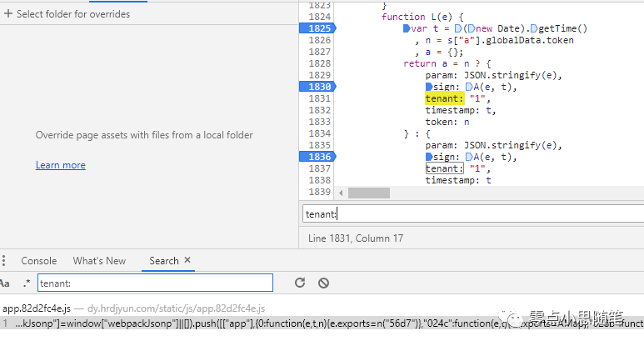Viewport: 644px width, 346px height.
Task: Click the highlighted 'tenant:' on line 1831
Action: point(444,98)
